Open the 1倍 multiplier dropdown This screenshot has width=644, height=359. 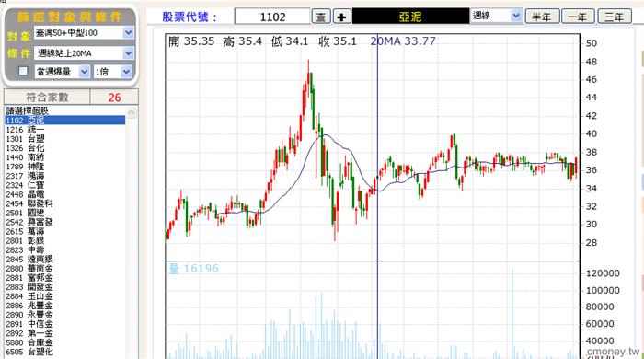[127, 72]
